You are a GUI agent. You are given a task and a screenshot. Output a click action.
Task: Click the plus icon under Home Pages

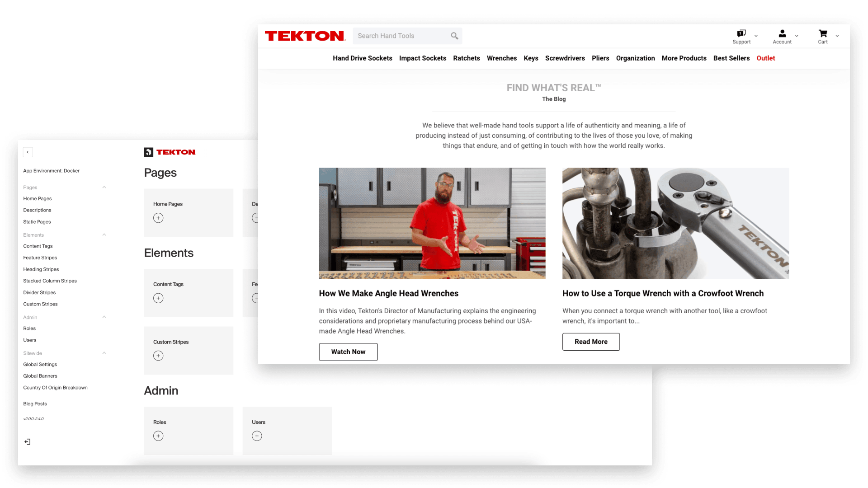click(x=158, y=217)
